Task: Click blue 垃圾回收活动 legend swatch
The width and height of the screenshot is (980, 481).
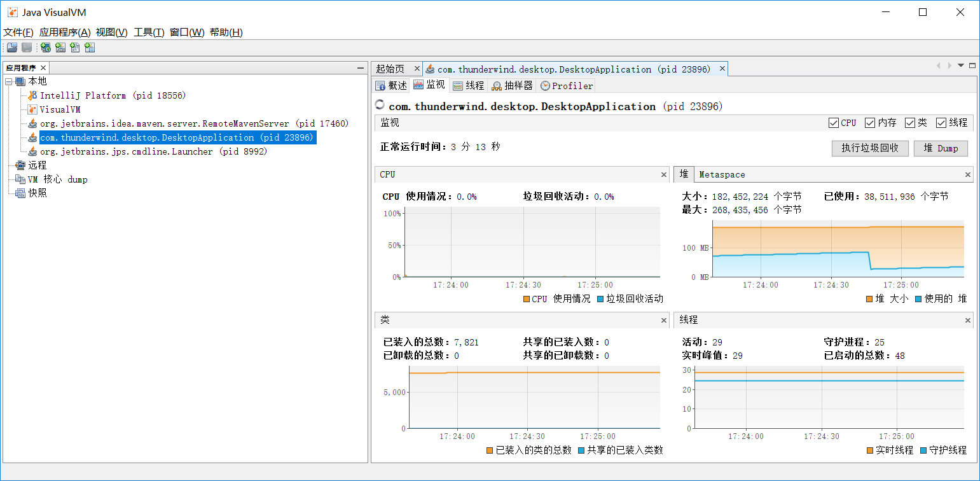Action: 601,299
